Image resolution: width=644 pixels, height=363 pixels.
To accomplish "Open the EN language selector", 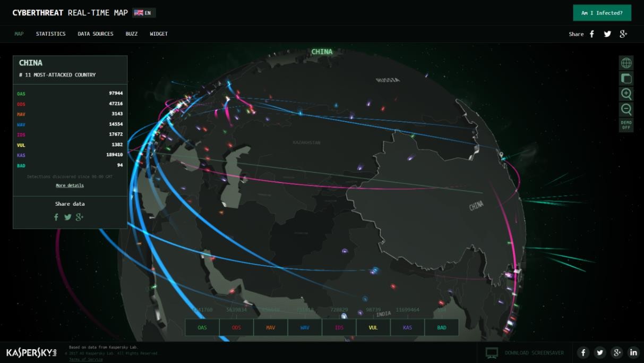I will coord(144,13).
